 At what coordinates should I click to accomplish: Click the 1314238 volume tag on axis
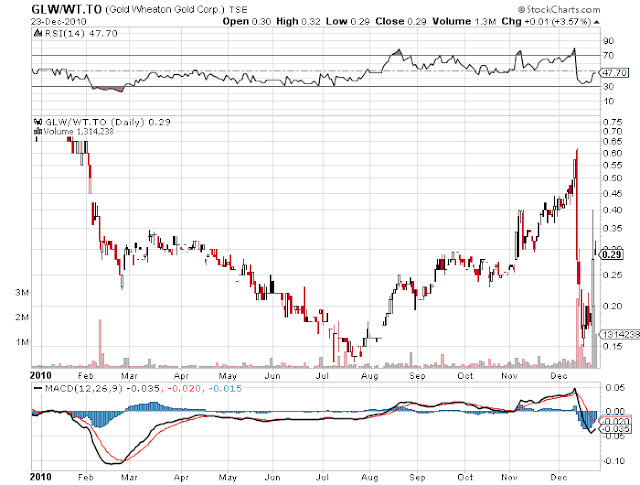(x=619, y=334)
